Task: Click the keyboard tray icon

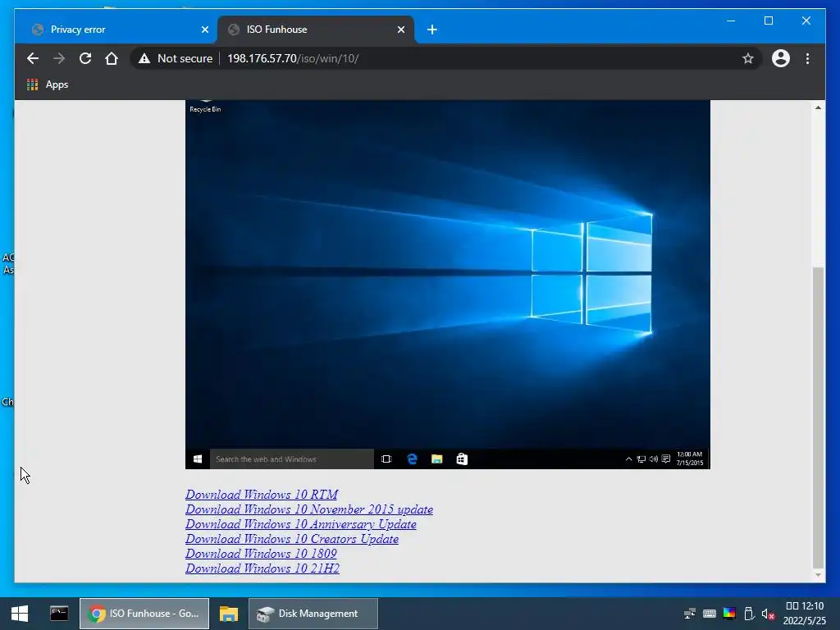Action: [710, 614]
